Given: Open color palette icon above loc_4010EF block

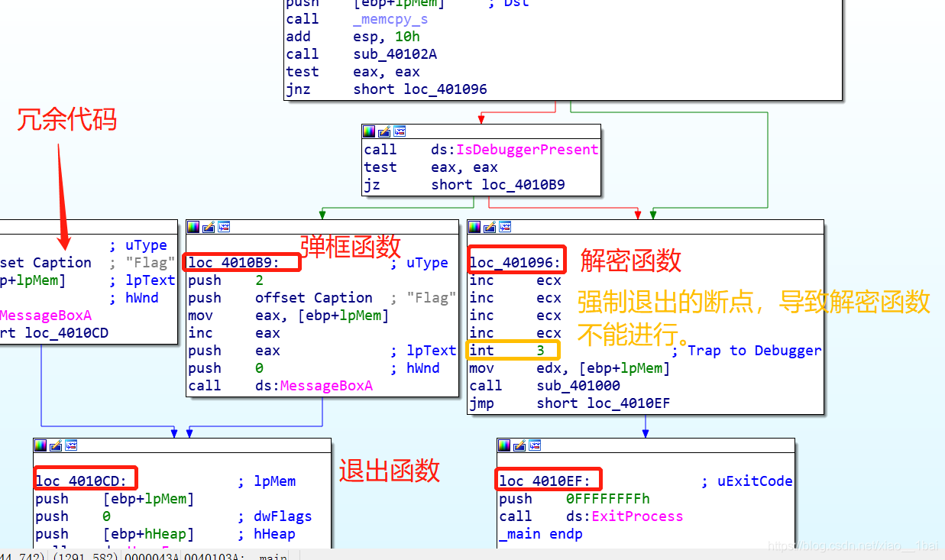Looking at the screenshot, I should point(505,445).
